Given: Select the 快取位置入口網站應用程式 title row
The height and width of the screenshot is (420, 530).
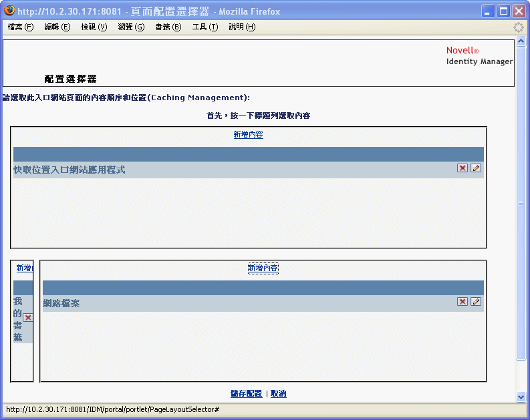Looking at the screenshot, I should pyautogui.click(x=249, y=170).
